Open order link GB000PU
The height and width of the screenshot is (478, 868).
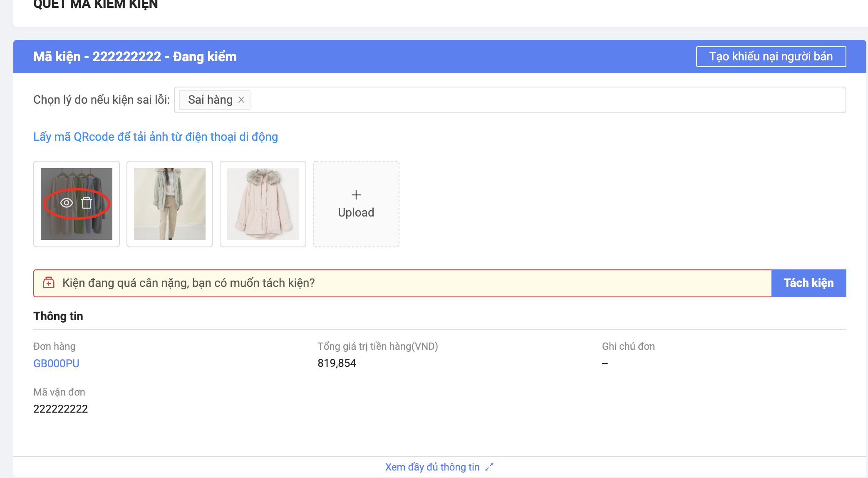tap(56, 363)
